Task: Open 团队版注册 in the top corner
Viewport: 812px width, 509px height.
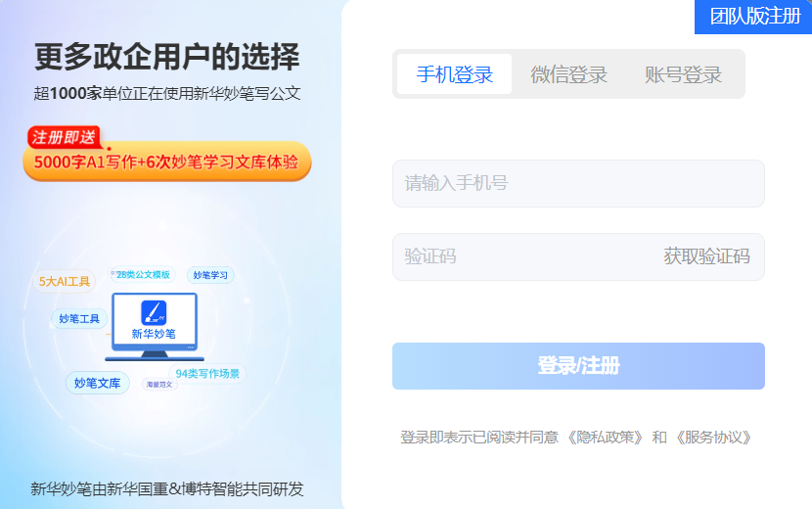Action: click(754, 17)
